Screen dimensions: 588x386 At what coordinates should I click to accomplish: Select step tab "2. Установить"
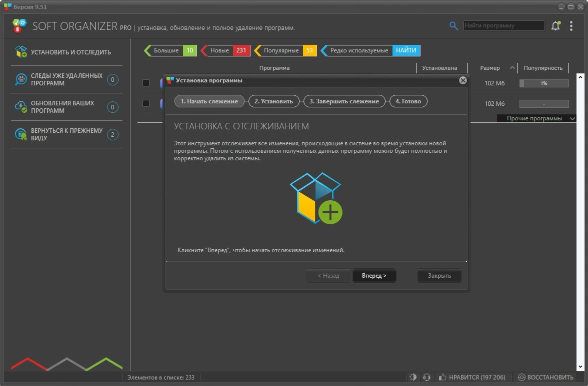[x=274, y=101]
